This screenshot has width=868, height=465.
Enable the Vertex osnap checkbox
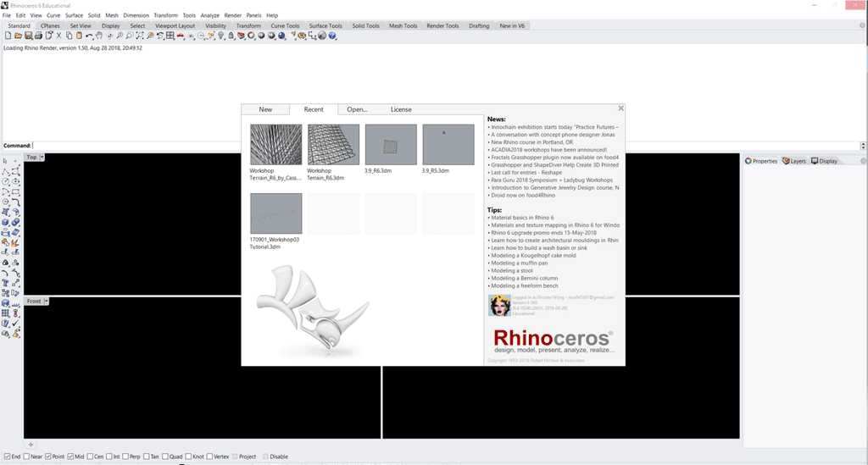pos(210,457)
